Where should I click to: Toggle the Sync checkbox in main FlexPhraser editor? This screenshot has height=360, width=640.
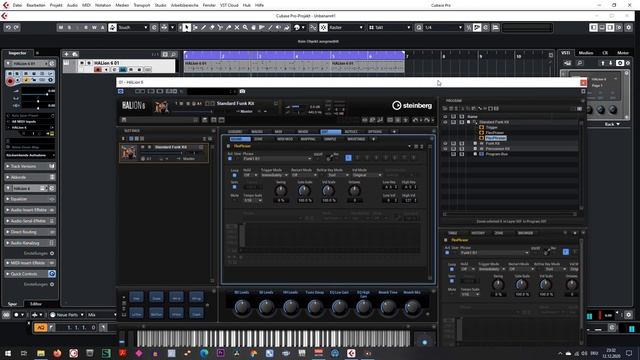click(234, 187)
